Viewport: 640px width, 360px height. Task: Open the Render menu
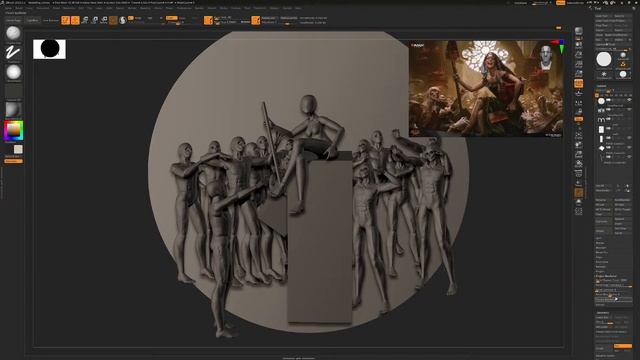pos(199,8)
